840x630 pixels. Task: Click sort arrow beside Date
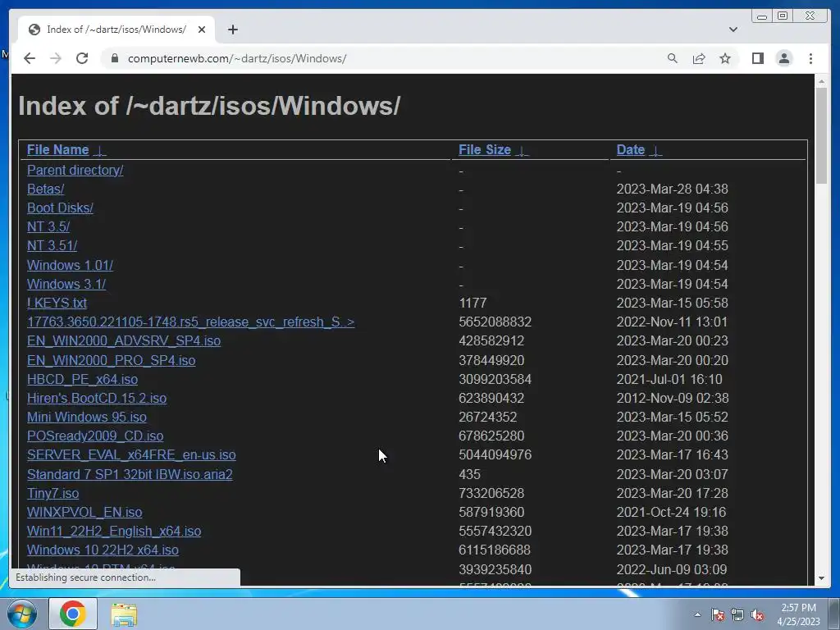[x=655, y=151]
